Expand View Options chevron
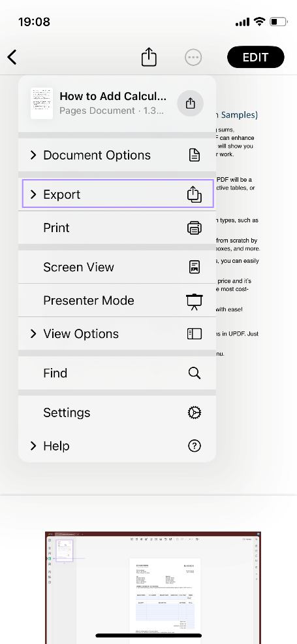 pos(33,333)
